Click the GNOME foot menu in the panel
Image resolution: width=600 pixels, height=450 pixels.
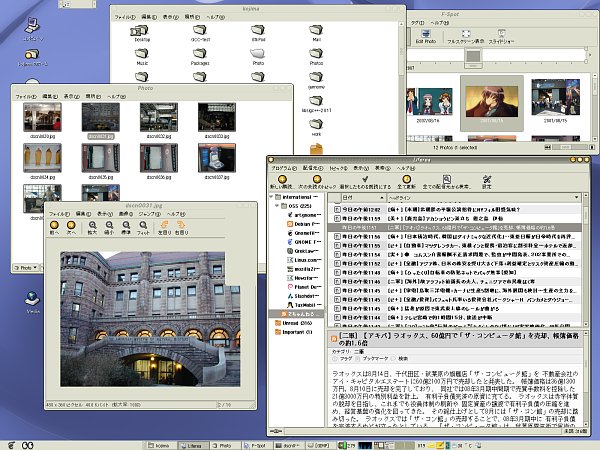(11, 445)
